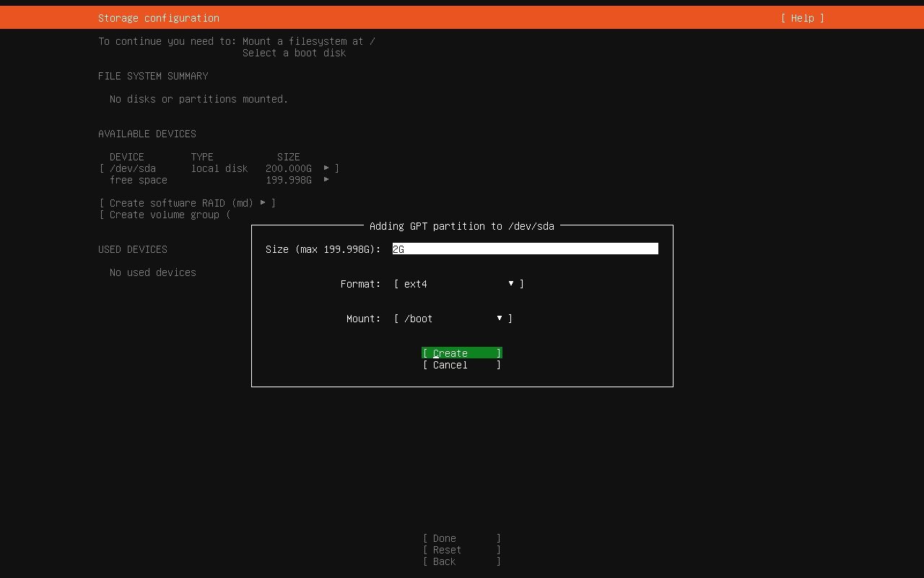Select the Size input field
This screenshot has width=924, height=578.
click(525, 249)
